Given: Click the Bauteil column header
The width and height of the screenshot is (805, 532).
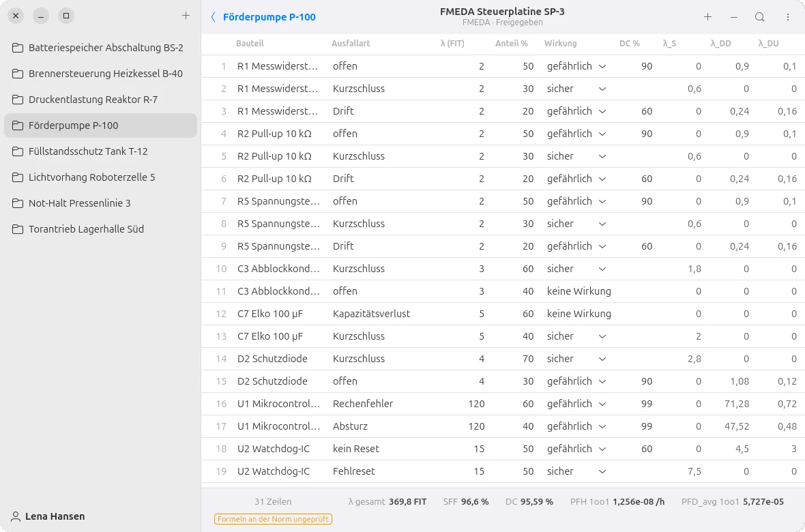Looking at the screenshot, I should [x=250, y=44].
